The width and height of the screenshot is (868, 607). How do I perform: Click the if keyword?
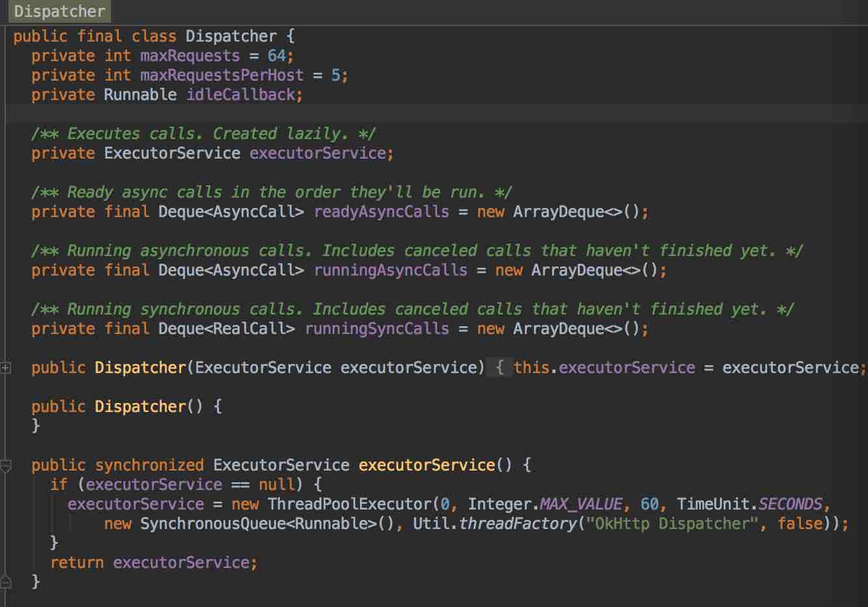pyautogui.click(x=58, y=485)
